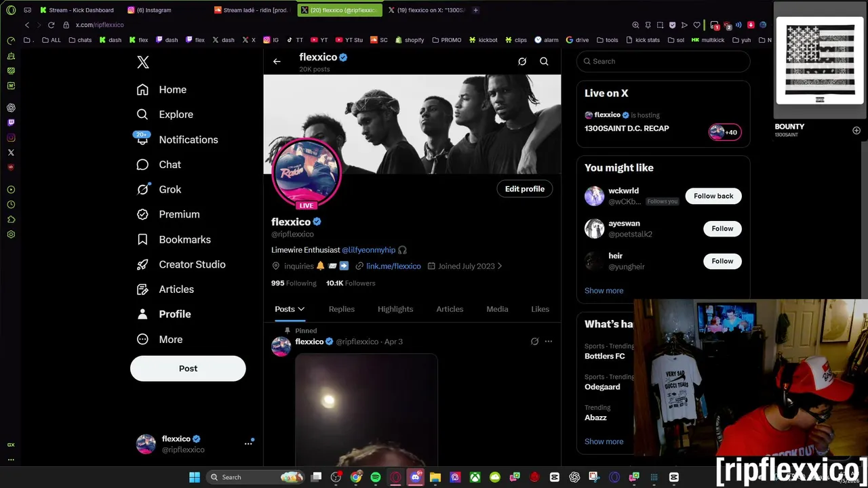This screenshot has width=868, height=488.
Task: Open Creator Studio in the sidebar
Action: pyautogui.click(x=180, y=264)
